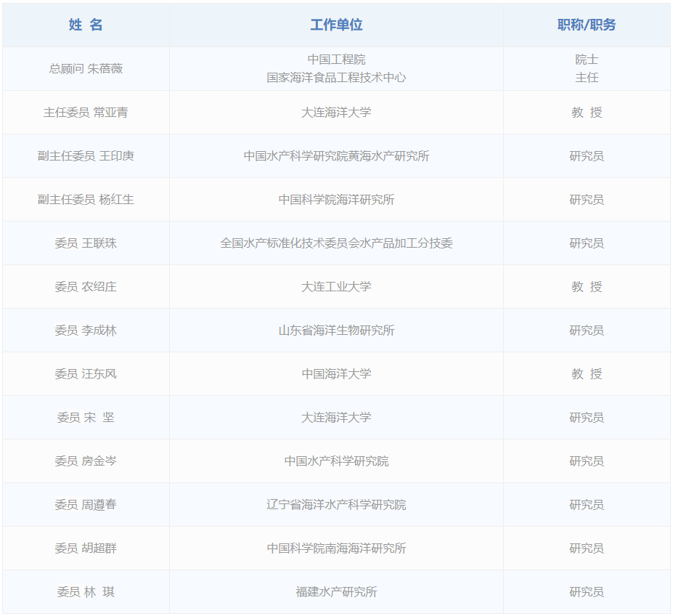Click 大连工业大学 workplace cell
673x616 pixels.
(336, 286)
